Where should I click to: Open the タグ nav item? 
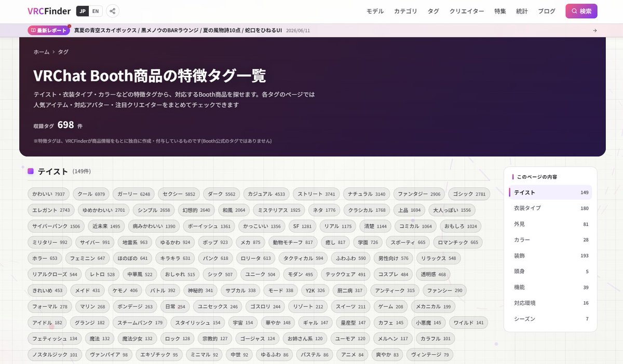[433, 11]
